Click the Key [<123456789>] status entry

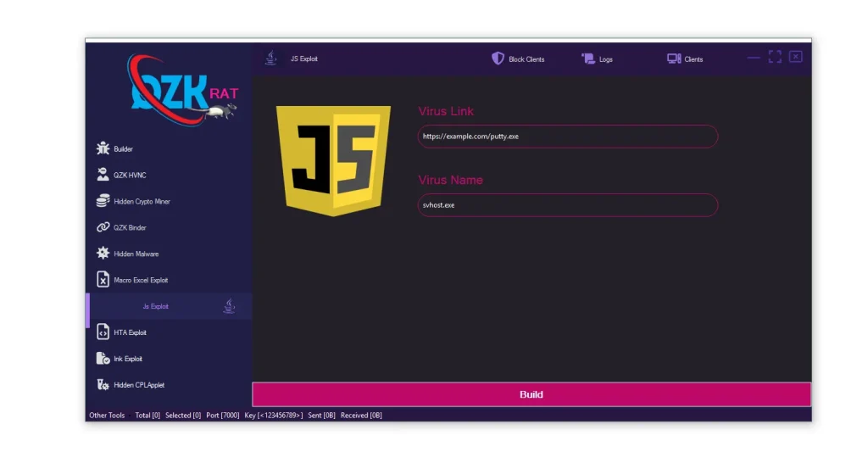pos(274,416)
